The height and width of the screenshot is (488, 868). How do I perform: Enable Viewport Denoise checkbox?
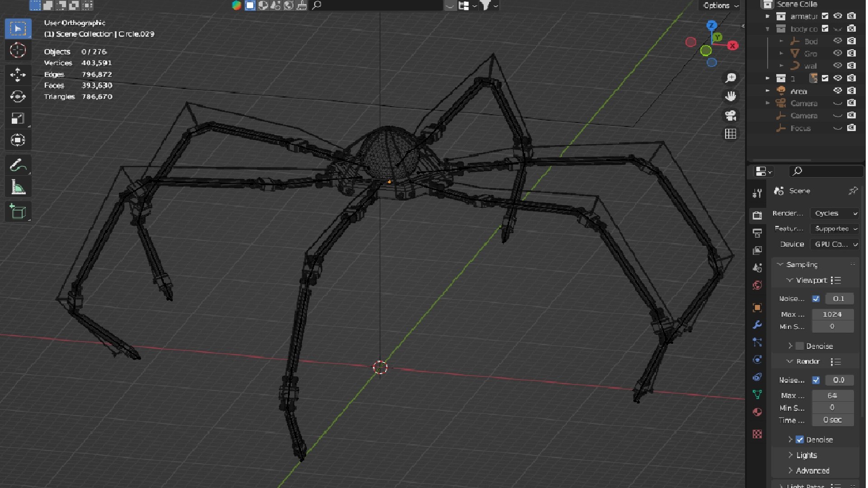[800, 346]
